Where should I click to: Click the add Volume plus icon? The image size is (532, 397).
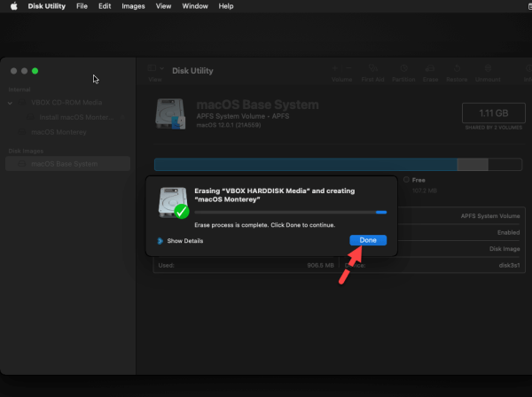point(334,68)
